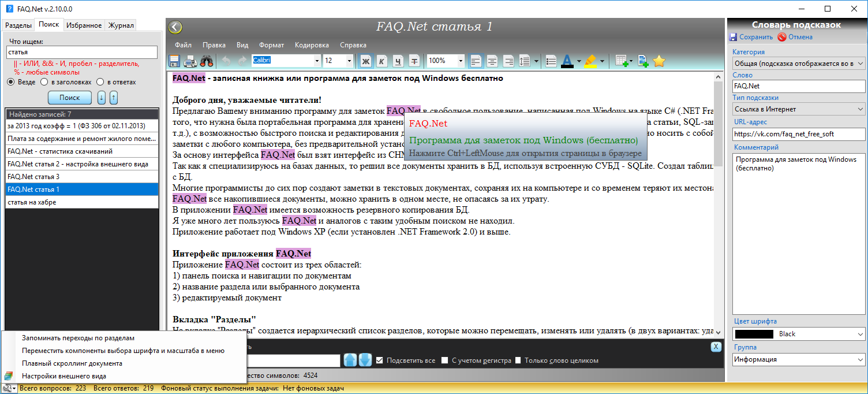Image resolution: width=868 pixels, height=394 pixels.
Task: Open the Кодировка menu
Action: tap(312, 45)
